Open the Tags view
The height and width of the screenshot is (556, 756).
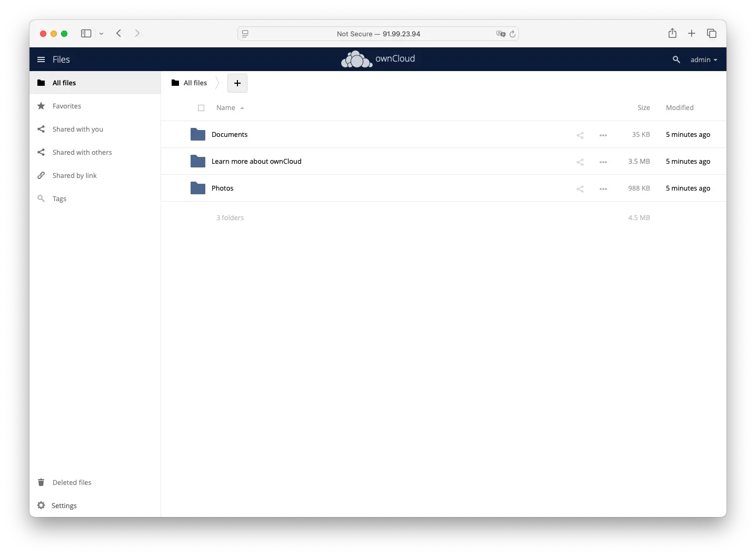click(x=58, y=198)
